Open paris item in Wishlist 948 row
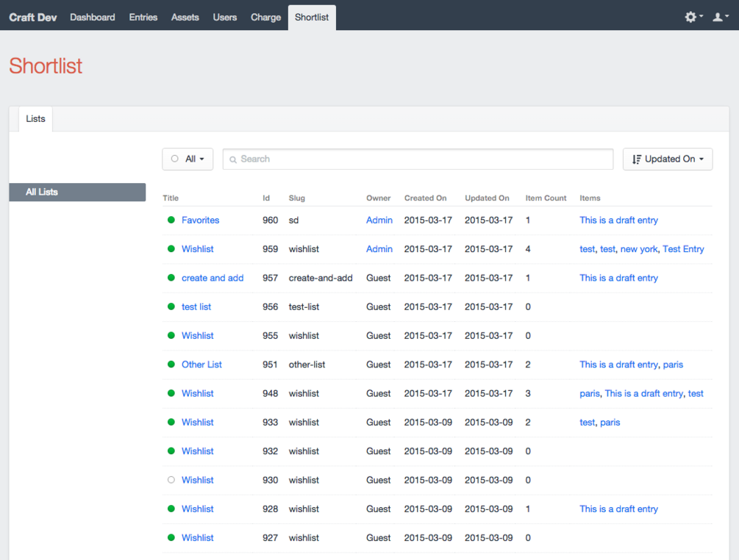Screen dimensions: 739x560 pos(590,393)
